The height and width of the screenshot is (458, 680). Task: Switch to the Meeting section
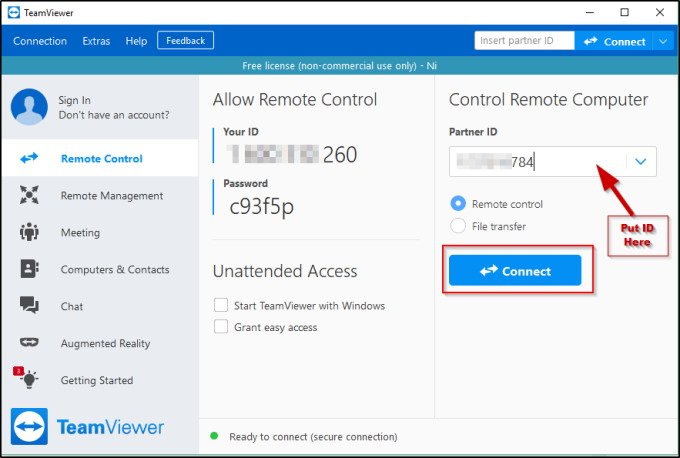(x=80, y=233)
